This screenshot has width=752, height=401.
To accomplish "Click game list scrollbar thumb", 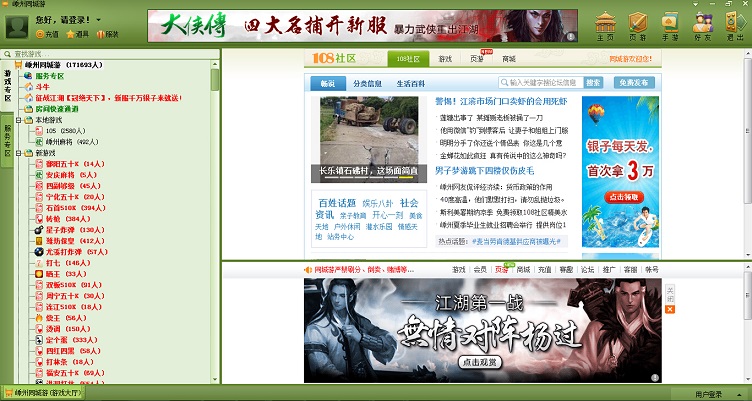I will point(215,80).
